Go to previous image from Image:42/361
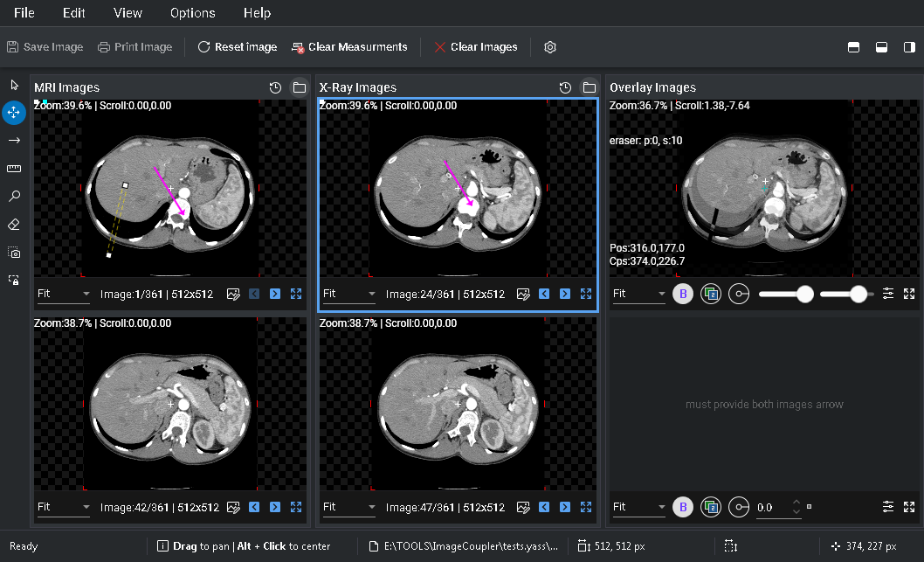Image resolution: width=924 pixels, height=562 pixels. tap(254, 507)
